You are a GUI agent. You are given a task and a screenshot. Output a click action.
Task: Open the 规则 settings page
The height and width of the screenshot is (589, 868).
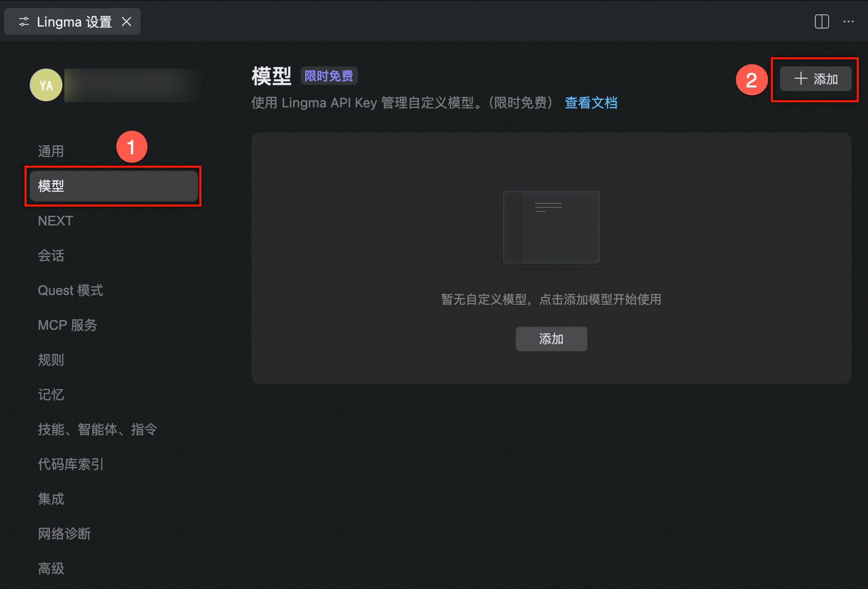click(x=51, y=360)
